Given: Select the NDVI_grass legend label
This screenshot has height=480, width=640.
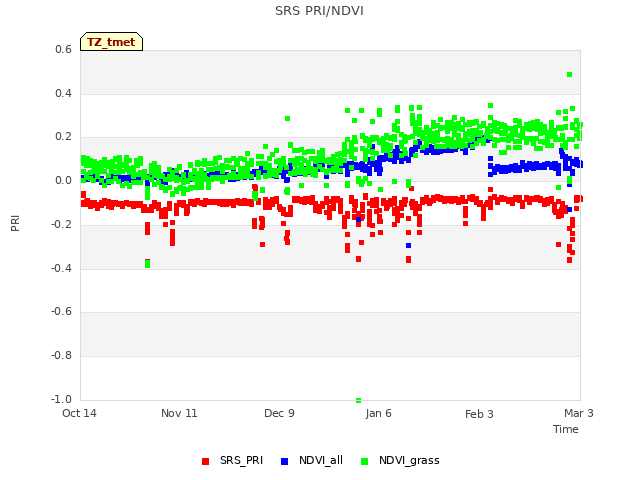Looking at the screenshot, I should [409, 460].
